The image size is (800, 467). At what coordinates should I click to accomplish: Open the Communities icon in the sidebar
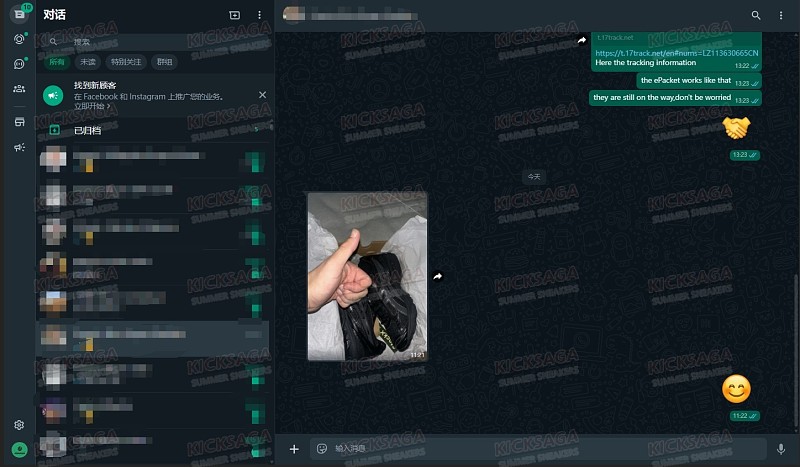click(19, 89)
